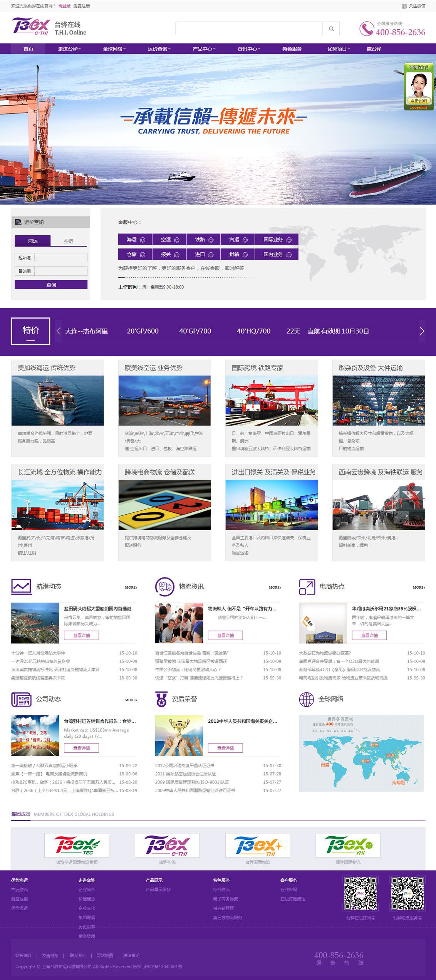Show previous 特价 offer arrow

[x=59, y=331]
